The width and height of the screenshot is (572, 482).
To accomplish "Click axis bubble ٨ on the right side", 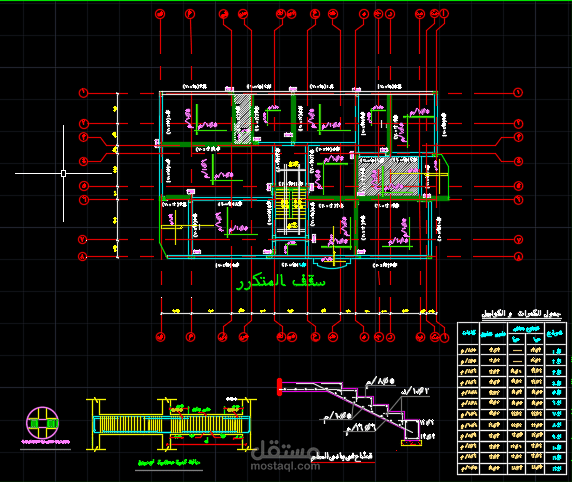I will [x=518, y=257].
